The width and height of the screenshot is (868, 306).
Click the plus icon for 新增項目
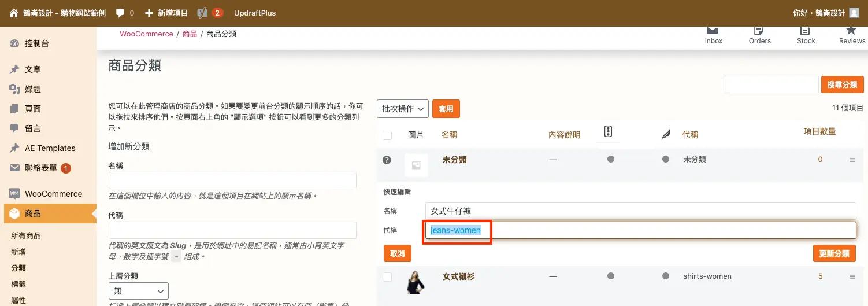click(149, 13)
